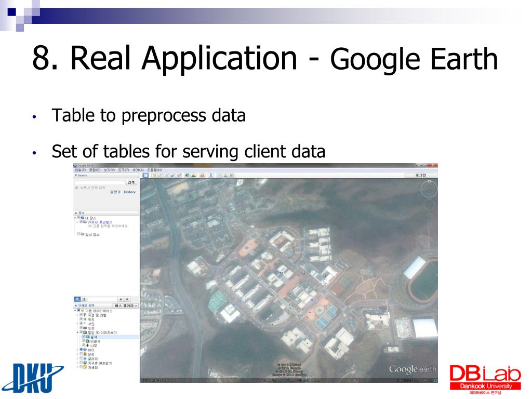Click the move joystick ring below compass
The height and width of the screenshot is (399, 532).
click(429, 205)
